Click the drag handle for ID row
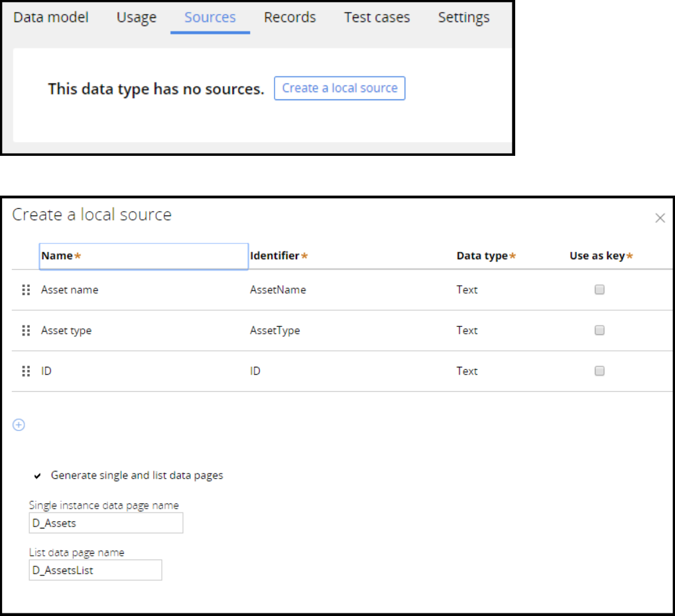This screenshot has height=616, width=675. point(26,371)
